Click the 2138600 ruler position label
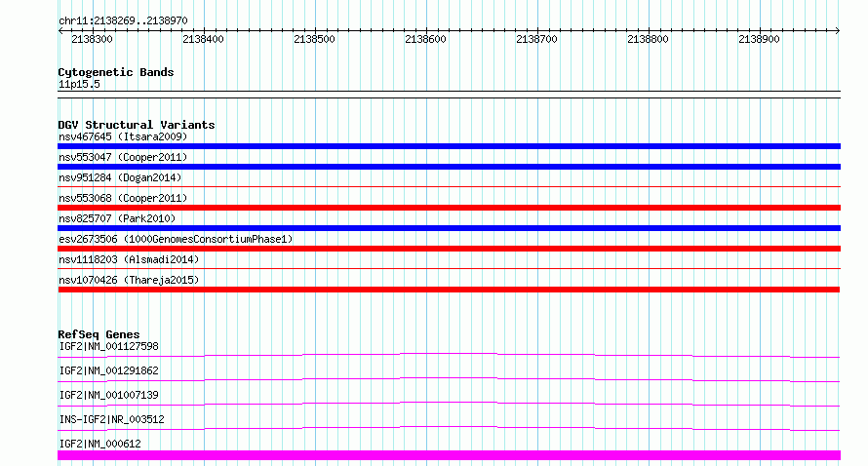The height and width of the screenshot is (466, 868). 425,39
